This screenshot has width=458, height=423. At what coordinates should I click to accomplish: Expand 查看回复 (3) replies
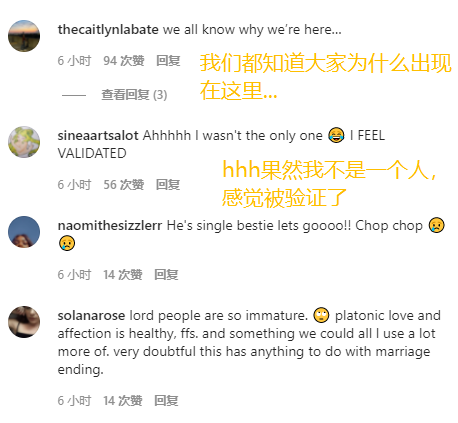point(134,95)
